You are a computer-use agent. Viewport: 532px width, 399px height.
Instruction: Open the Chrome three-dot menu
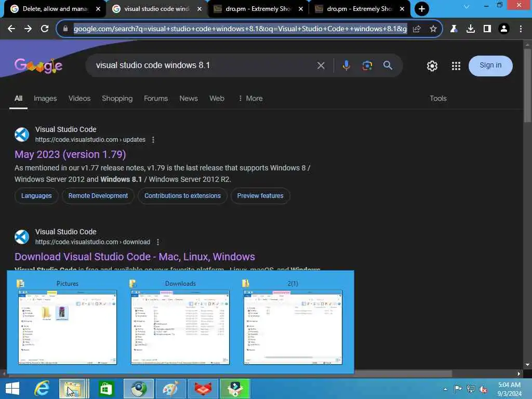tap(521, 29)
